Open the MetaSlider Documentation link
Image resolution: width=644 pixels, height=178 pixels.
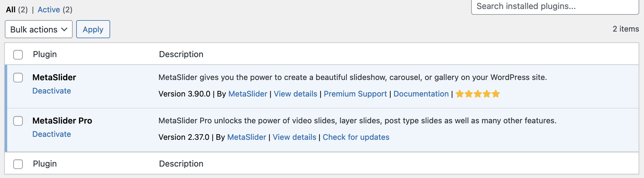tap(421, 94)
